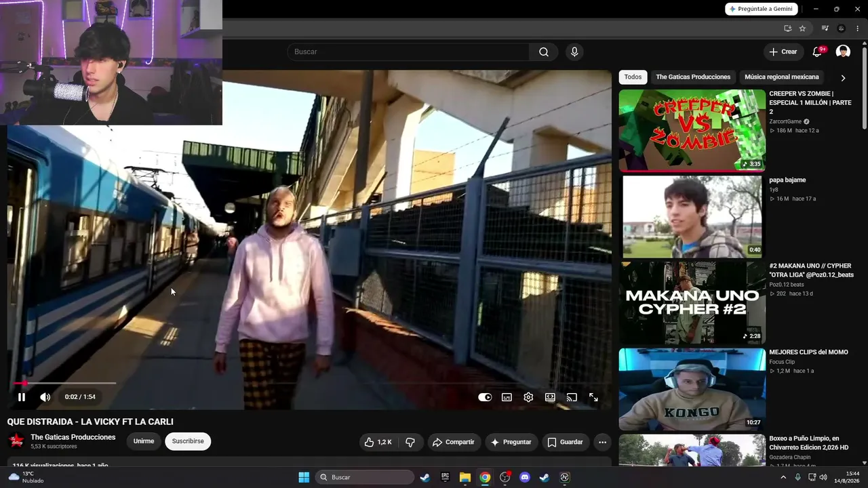Start a voice search with the microphone
The image size is (868, 488).
click(574, 52)
